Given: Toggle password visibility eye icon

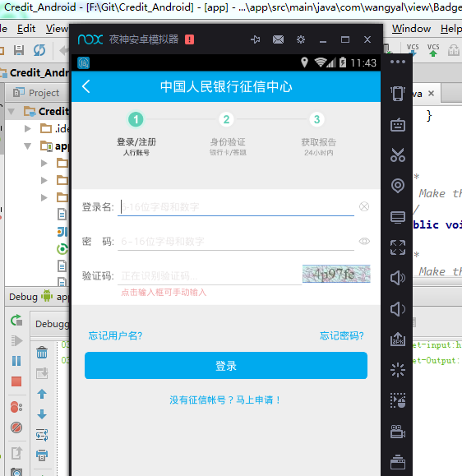Looking at the screenshot, I should tap(364, 242).
